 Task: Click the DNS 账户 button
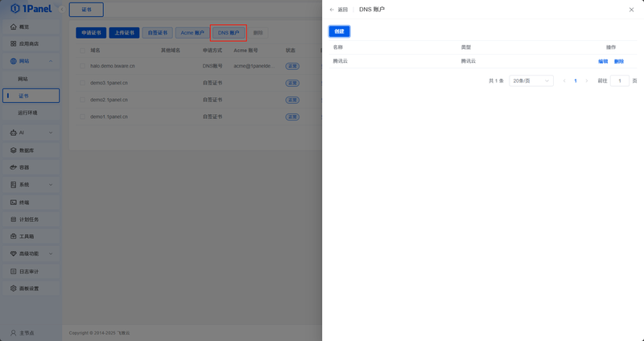pyautogui.click(x=229, y=33)
